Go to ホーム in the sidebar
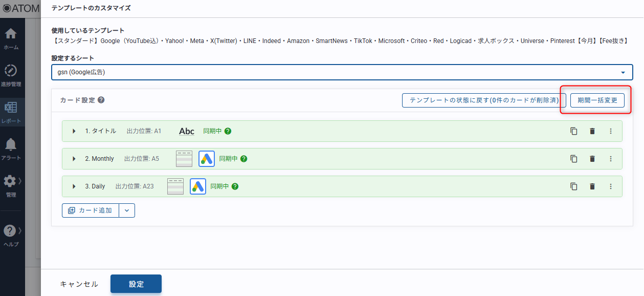644x296 pixels. pos(11,38)
